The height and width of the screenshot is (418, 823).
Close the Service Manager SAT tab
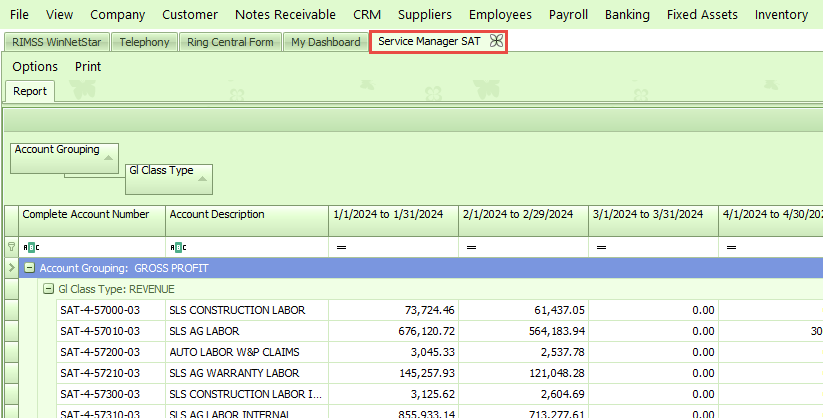click(x=494, y=42)
